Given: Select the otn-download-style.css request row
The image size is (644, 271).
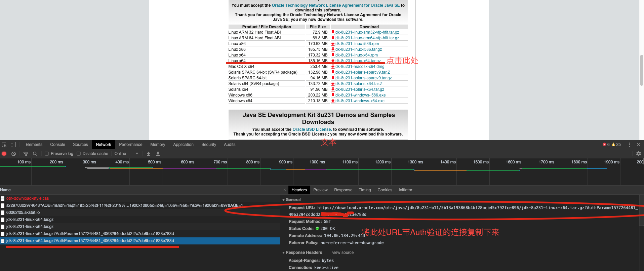Looking at the screenshot, I should tap(140, 198).
